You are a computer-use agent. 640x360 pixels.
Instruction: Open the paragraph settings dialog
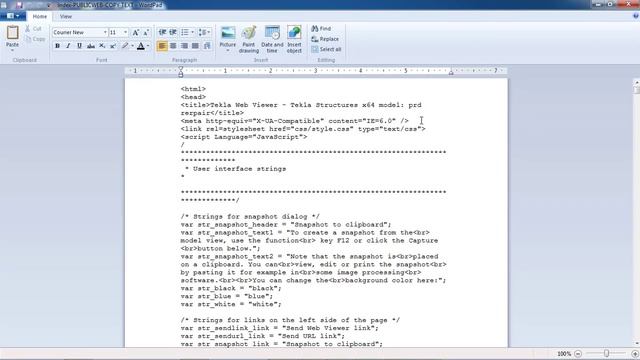pos(207,46)
